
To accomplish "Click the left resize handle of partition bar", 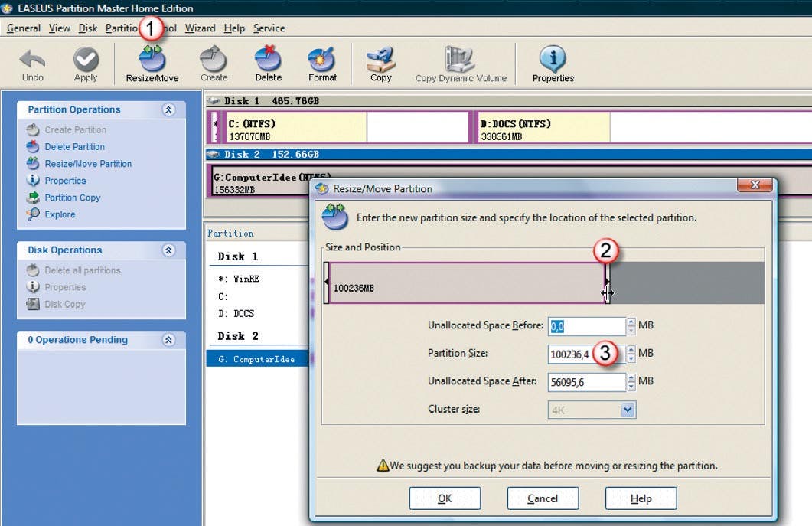I will pyautogui.click(x=327, y=283).
